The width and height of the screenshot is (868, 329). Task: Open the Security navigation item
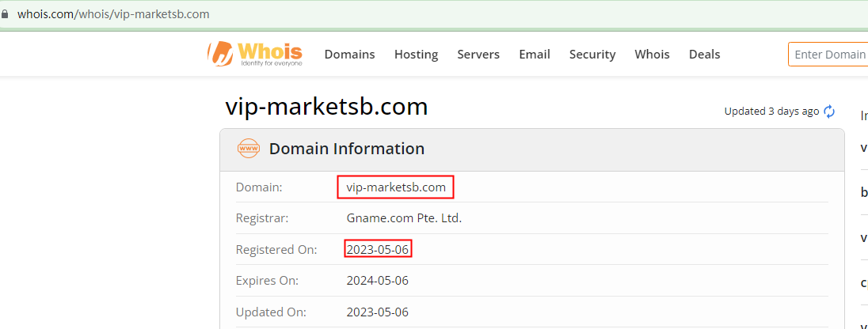[x=592, y=55]
